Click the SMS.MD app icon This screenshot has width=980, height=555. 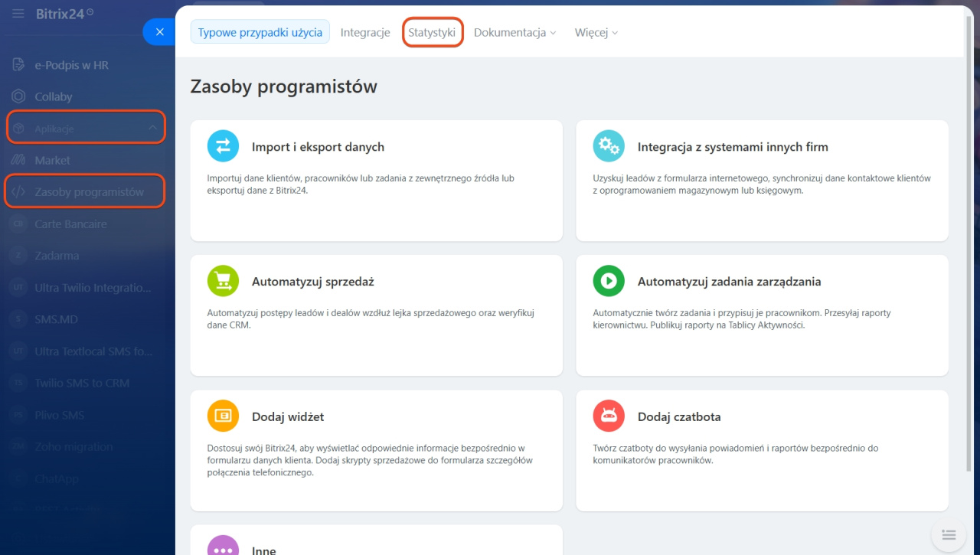click(x=19, y=319)
